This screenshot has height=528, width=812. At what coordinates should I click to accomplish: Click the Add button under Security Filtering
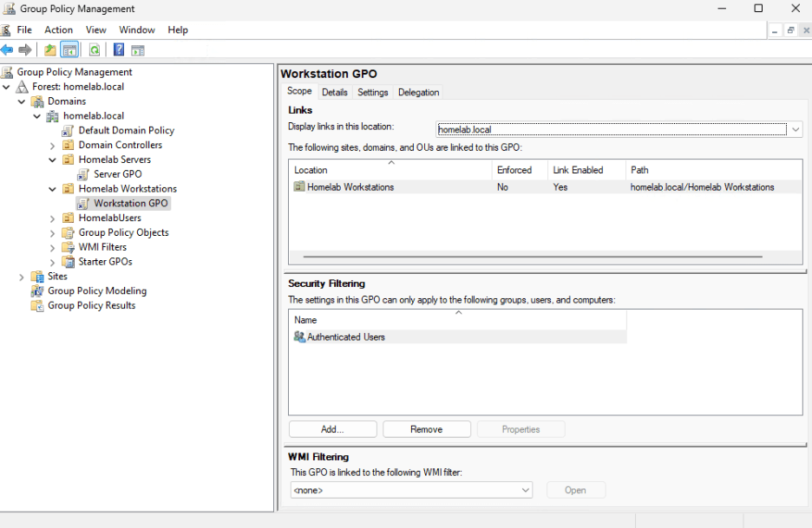point(332,428)
